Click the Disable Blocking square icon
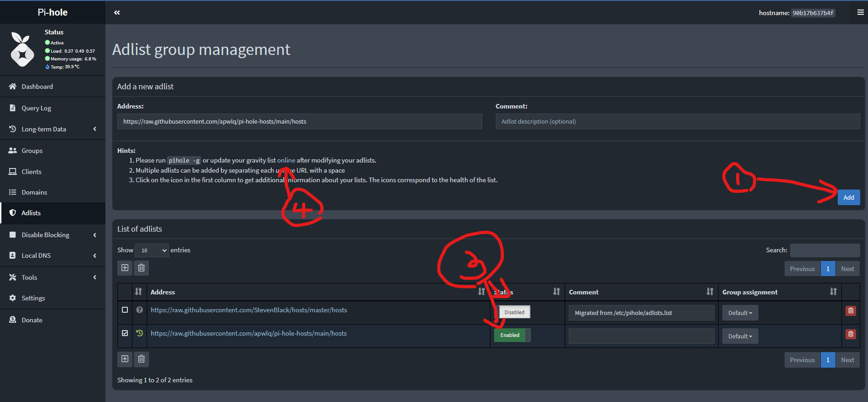 point(13,235)
